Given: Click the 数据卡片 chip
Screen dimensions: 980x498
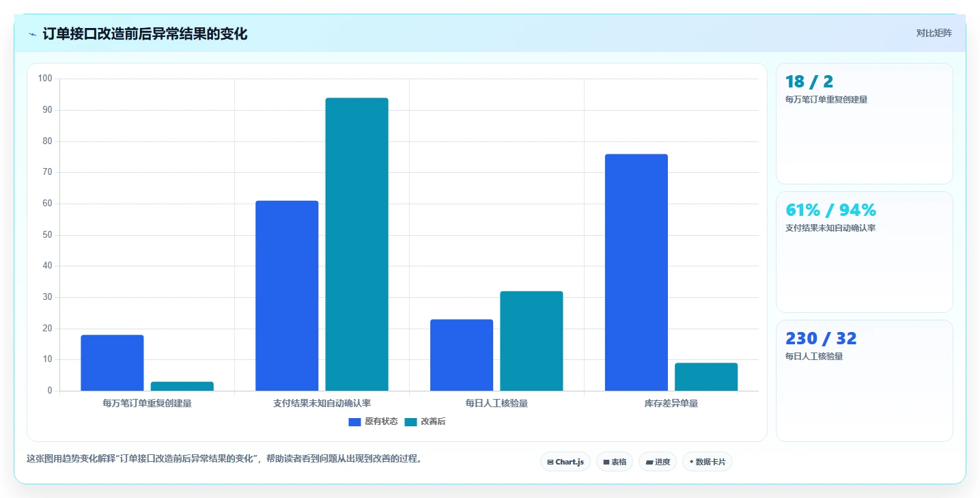Looking at the screenshot, I should point(708,462).
